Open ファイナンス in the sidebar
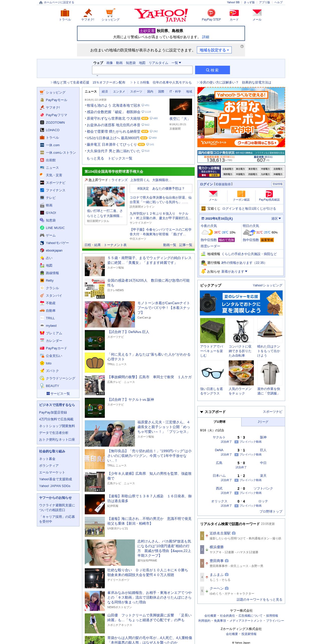 (x=55, y=190)
